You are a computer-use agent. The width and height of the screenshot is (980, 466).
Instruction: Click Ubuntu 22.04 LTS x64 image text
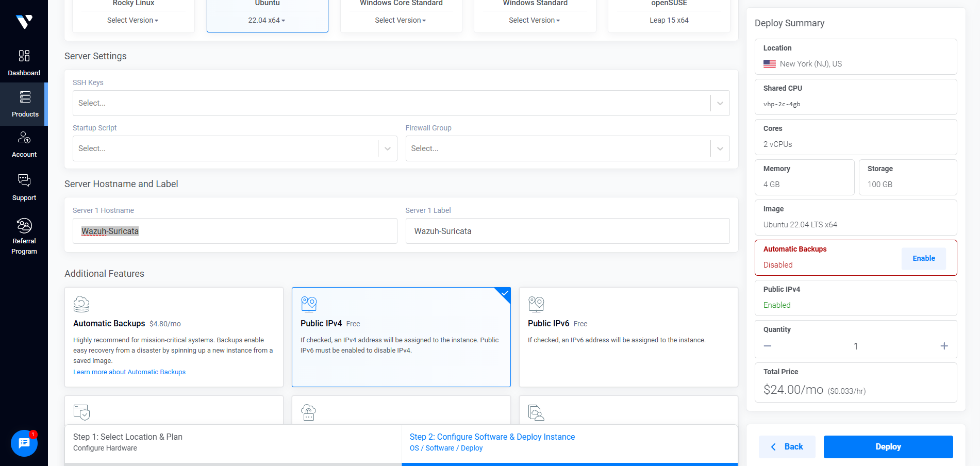pyautogui.click(x=800, y=225)
